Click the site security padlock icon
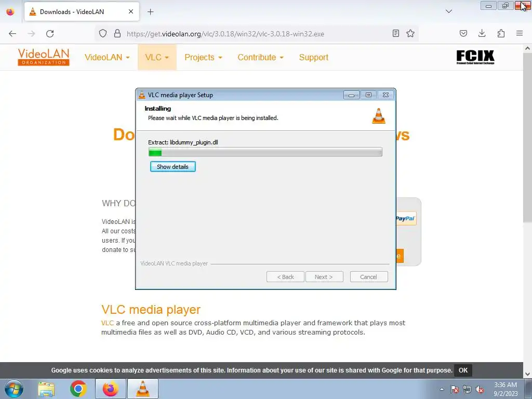Image resolution: width=532 pixels, height=399 pixels. click(x=117, y=34)
